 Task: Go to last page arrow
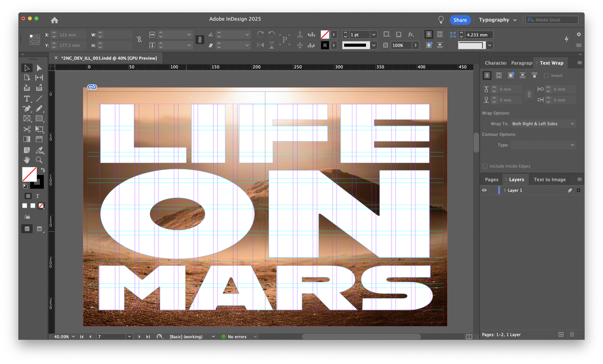(148, 337)
